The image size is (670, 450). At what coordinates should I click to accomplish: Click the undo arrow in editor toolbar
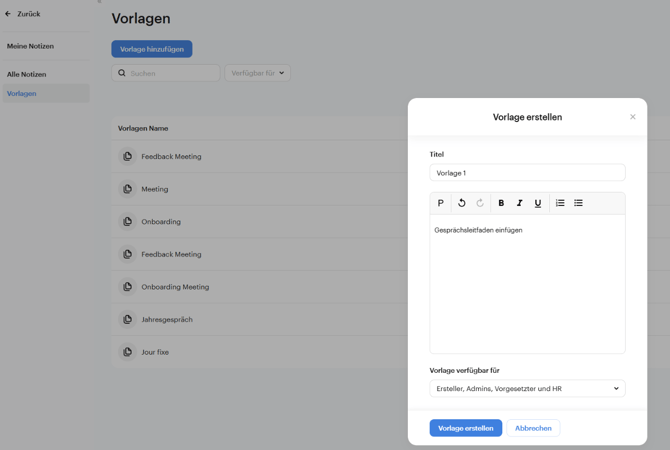click(x=462, y=203)
